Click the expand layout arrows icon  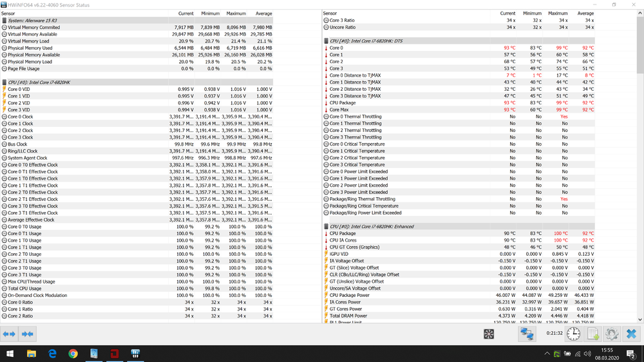point(9,334)
